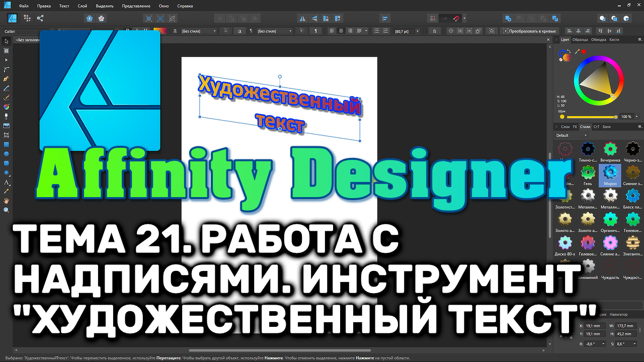Select the Place Image tool
The height and width of the screenshot is (362, 644).
click(7, 126)
